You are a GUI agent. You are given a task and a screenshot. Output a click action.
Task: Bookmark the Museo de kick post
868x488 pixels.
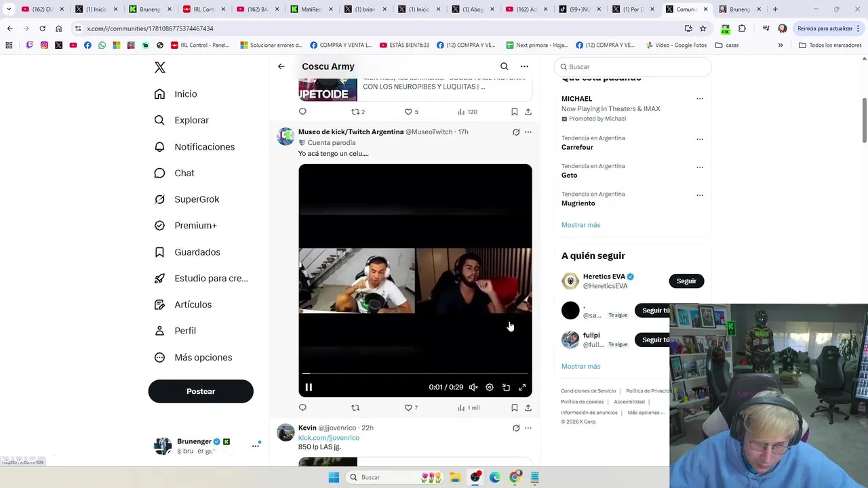click(515, 407)
